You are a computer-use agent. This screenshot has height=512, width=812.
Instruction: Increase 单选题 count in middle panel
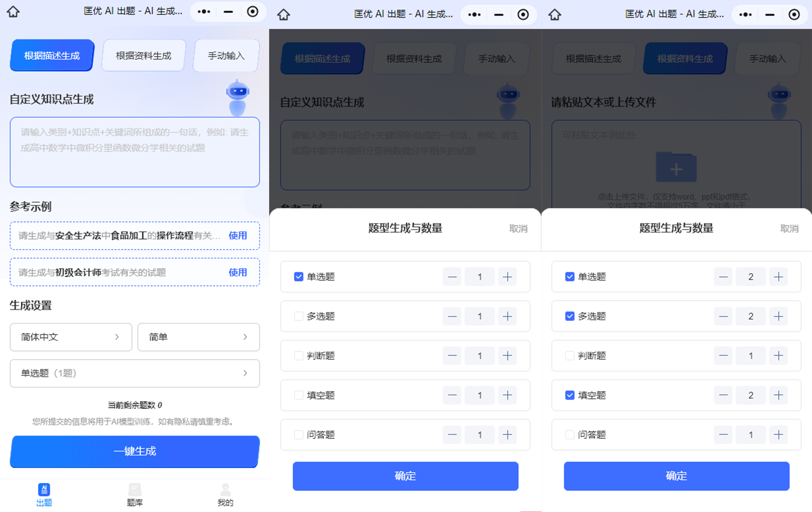coord(507,277)
